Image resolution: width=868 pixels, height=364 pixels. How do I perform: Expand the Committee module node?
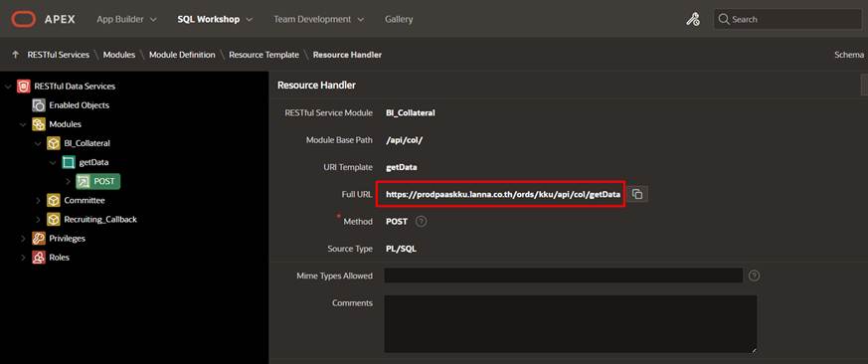[x=38, y=201]
